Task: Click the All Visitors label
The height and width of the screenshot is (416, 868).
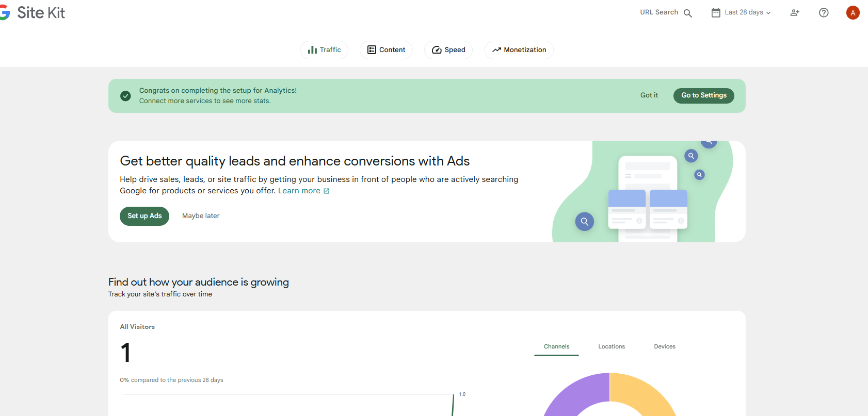Action: (x=137, y=327)
